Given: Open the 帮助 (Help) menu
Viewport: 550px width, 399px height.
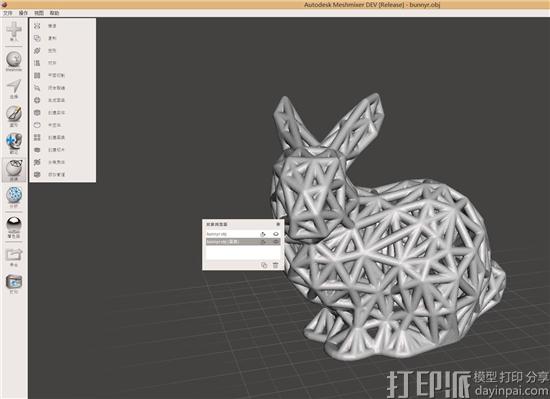Looking at the screenshot, I should tap(54, 13).
